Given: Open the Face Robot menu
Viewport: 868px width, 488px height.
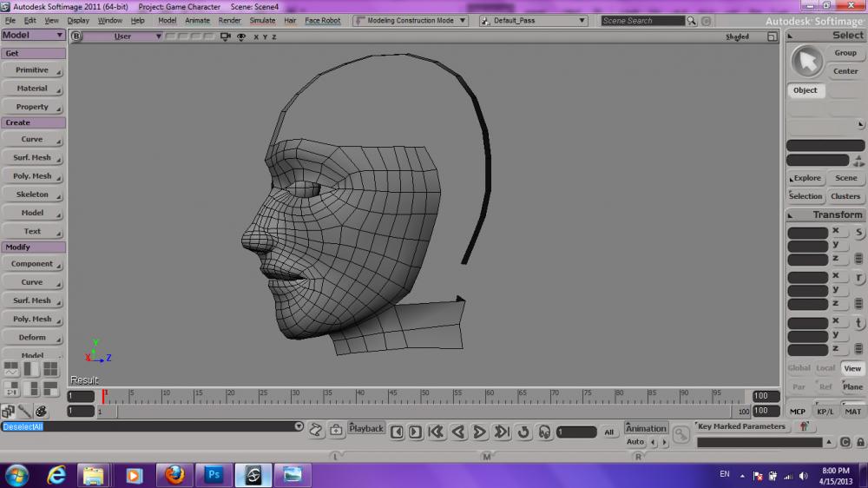Looking at the screenshot, I should pos(322,20).
